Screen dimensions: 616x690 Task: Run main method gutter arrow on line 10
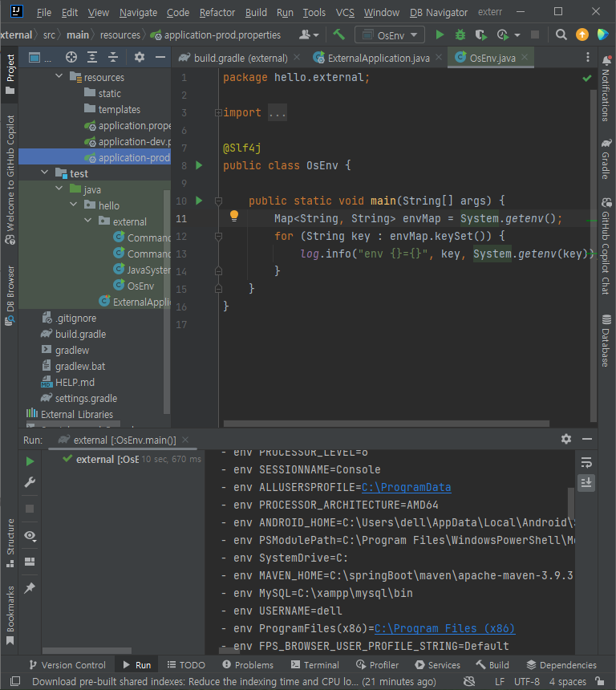[199, 201]
